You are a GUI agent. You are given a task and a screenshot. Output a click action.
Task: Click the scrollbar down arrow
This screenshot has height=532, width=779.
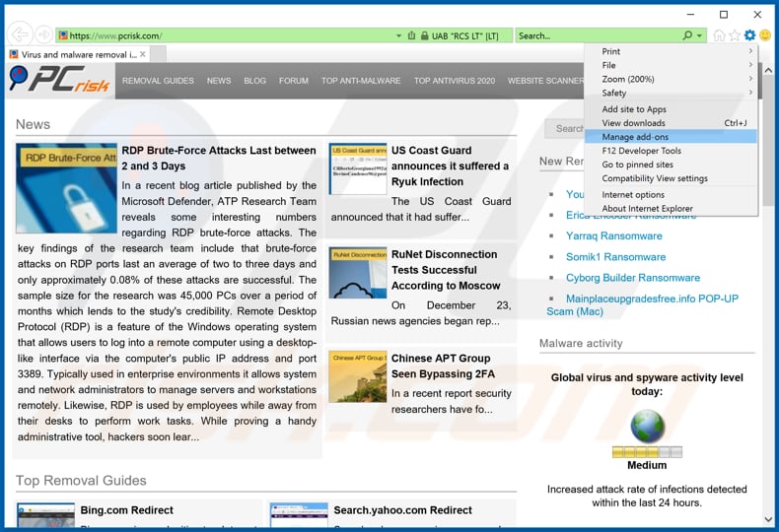tap(768, 519)
